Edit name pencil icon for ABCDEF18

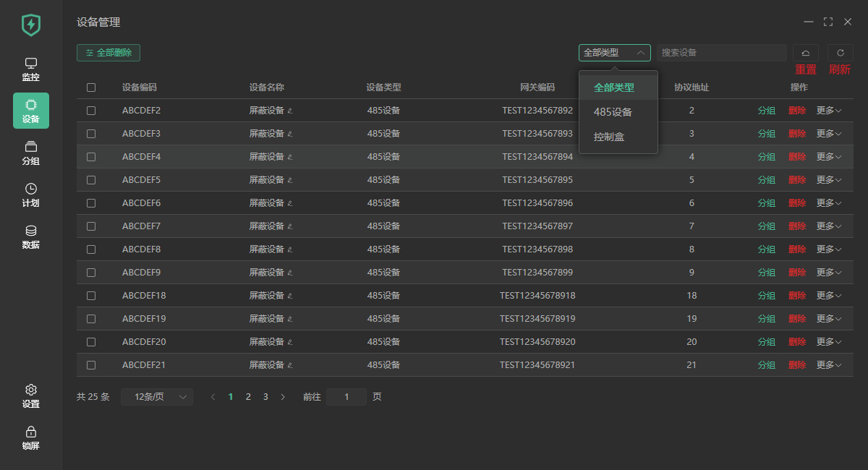click(x=290, y=296)
